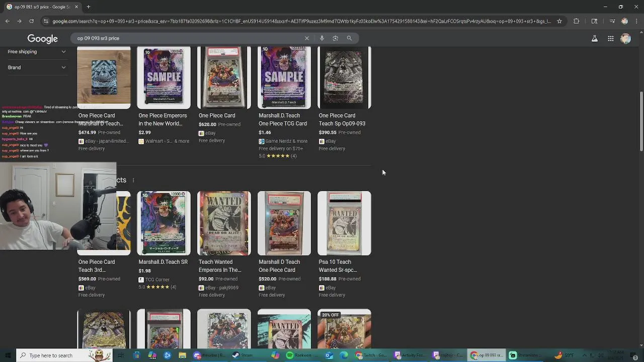Click the SAMPLE image for $1.46 listing
644x362 pixels.
coord(284,78)
